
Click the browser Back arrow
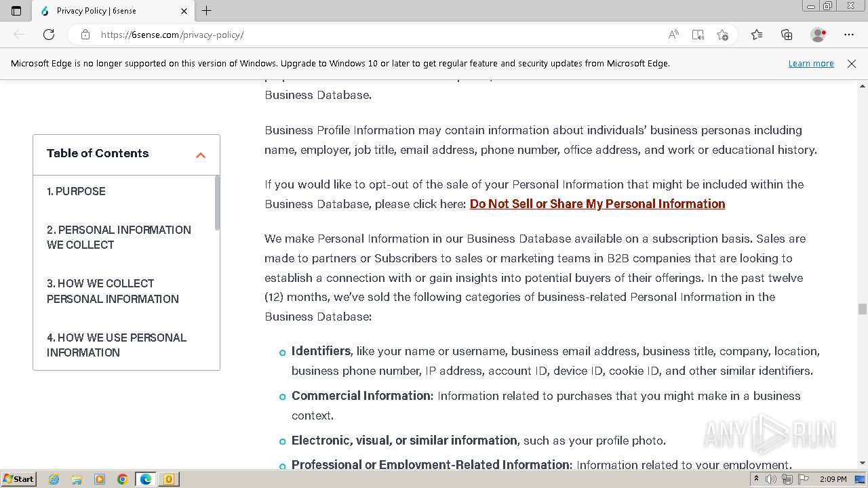click(x=19, y=35)
